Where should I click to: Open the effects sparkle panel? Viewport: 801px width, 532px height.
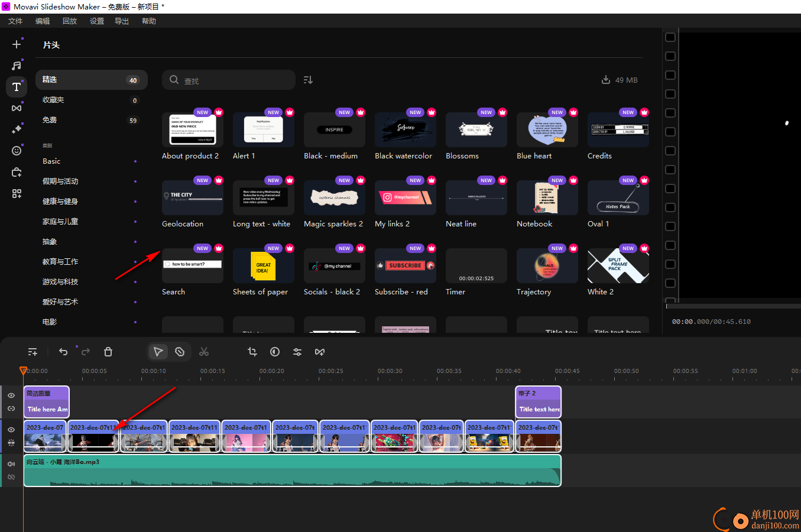pyautogui.click(x=17, y=129)
